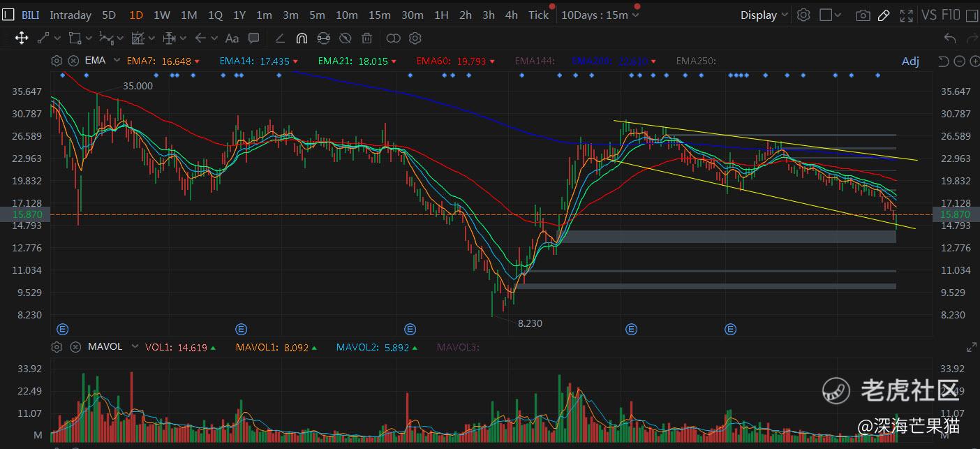The height and width of the screenshot is (449, 980).
Task: Zoom out the chart with minus icon
Action: [958, 61]
